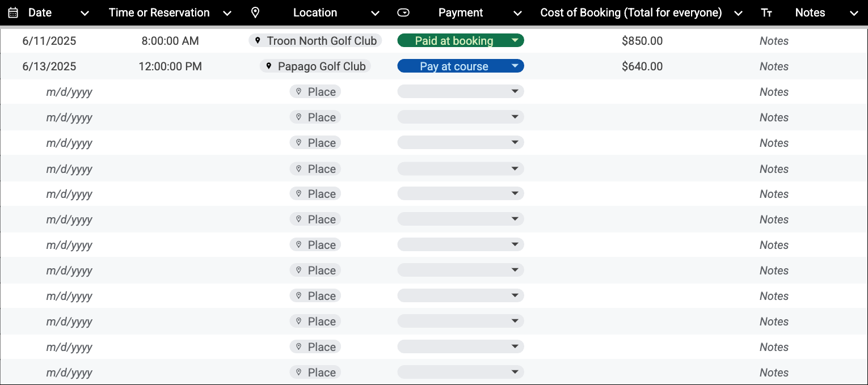Click pin icon in Papago Golf Club chip
The image size is (868, 385).
[269, 66]
